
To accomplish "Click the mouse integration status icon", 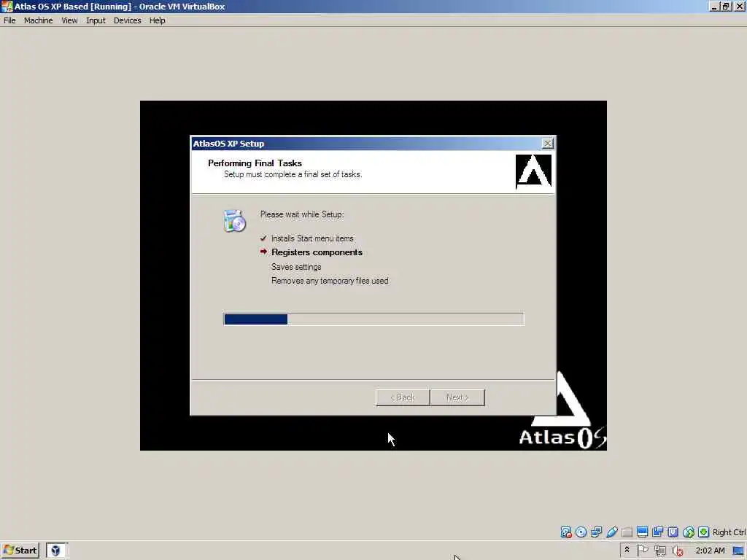I will pyautogui.click(x=689, y=532).
